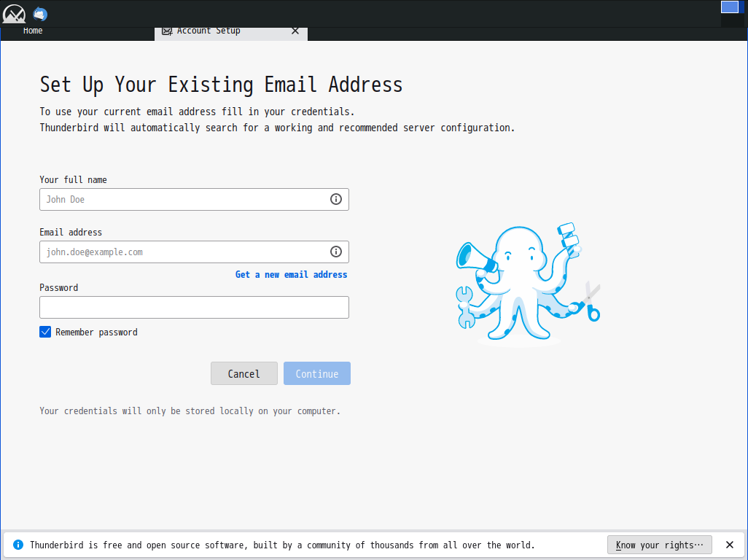Click the email address info icon
Image resolution: width=748 pixels, height=560 pixels.
[x=336, y=252]
